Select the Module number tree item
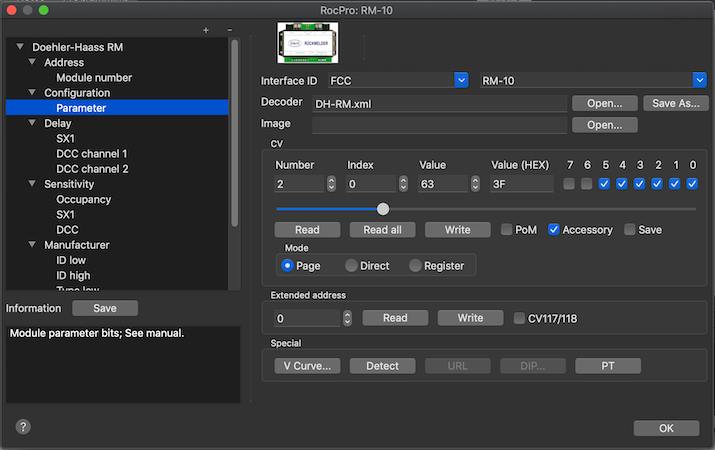 click(x=94, y=77)
